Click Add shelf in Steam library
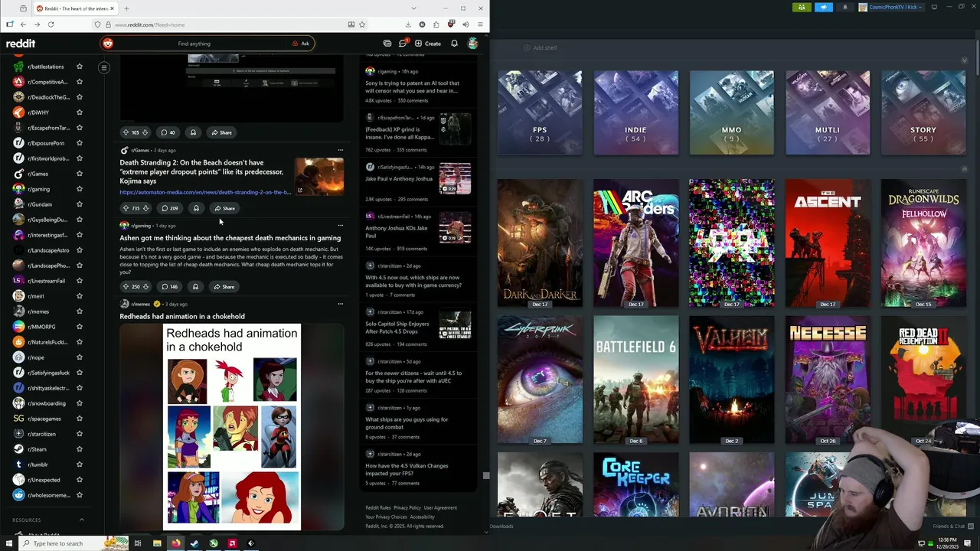This screenshot has height=551, width=980. tap(540, 47)
